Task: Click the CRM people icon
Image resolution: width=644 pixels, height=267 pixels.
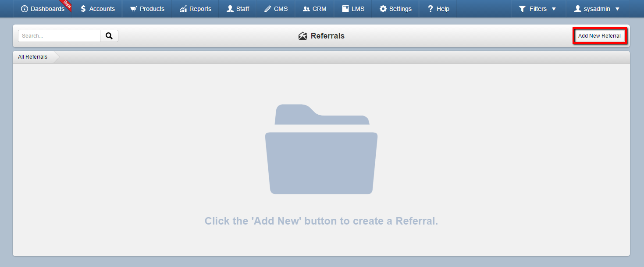Action: pos(306,9)
